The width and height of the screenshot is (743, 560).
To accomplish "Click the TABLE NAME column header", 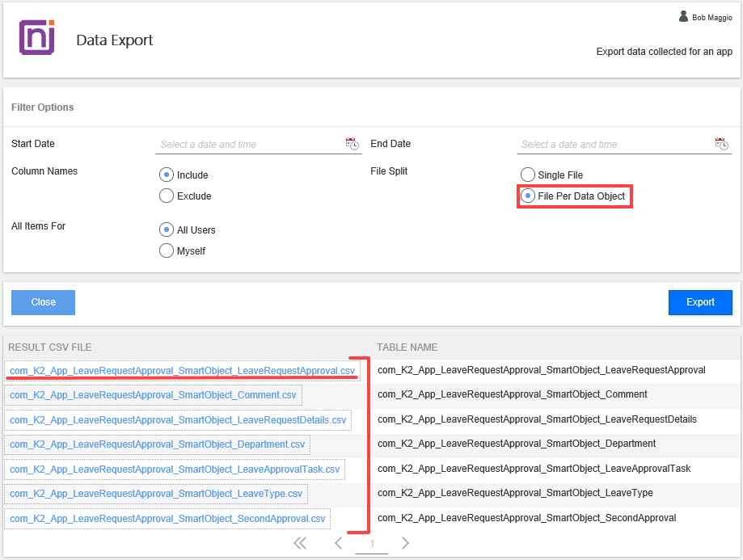I will [407, 347].
